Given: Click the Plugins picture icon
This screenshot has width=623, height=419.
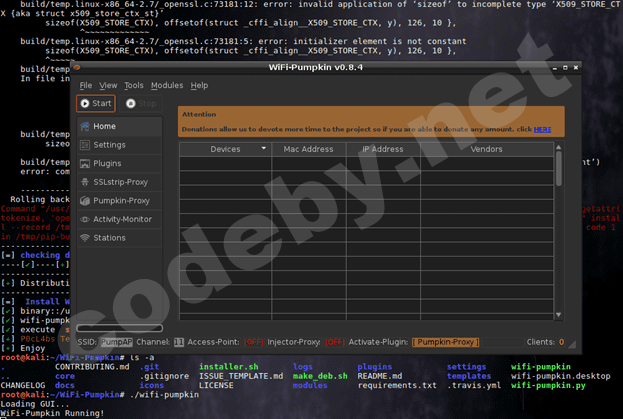Looking at the screenshot, I should [85, 164].
